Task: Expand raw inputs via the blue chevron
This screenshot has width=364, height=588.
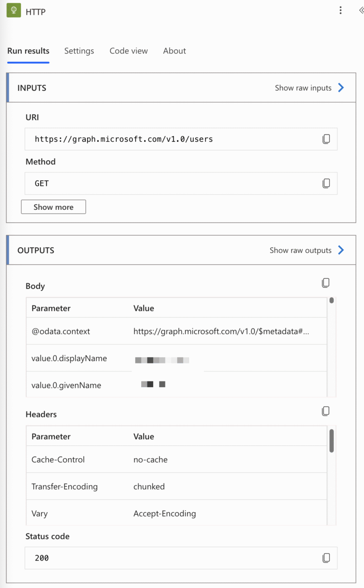Action: [x=340, y=88]
